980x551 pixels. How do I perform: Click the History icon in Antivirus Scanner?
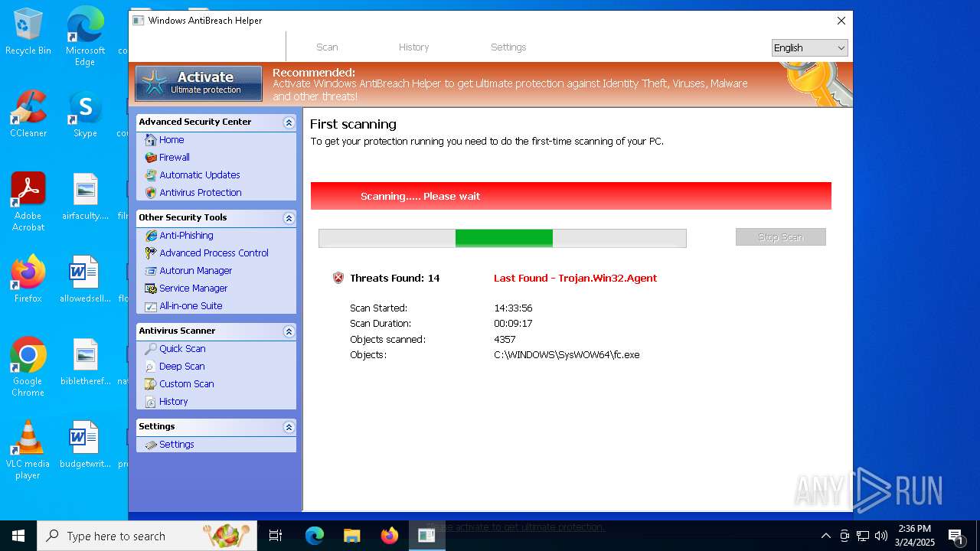pyautogui.click(x=151, y=402)
